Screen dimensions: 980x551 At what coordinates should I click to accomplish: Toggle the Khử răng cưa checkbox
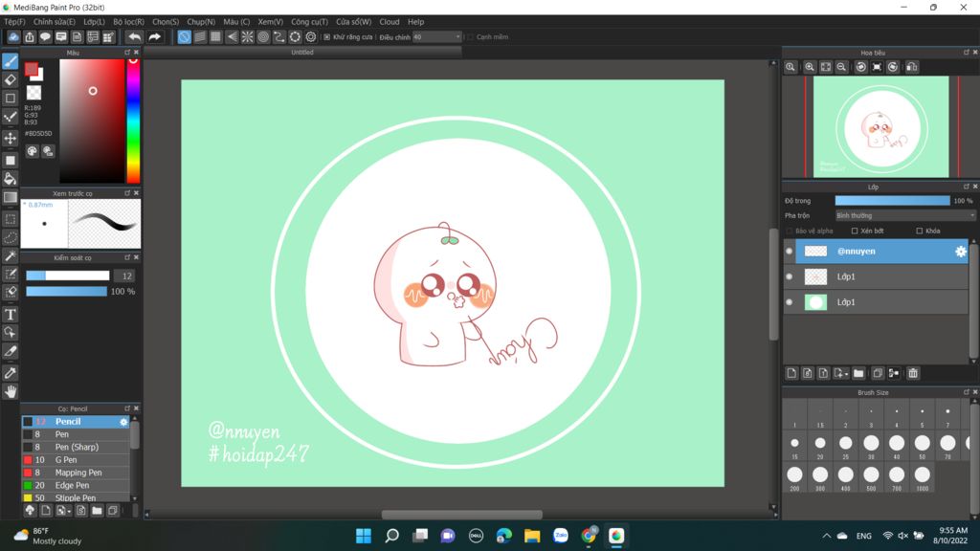(326, 37)
